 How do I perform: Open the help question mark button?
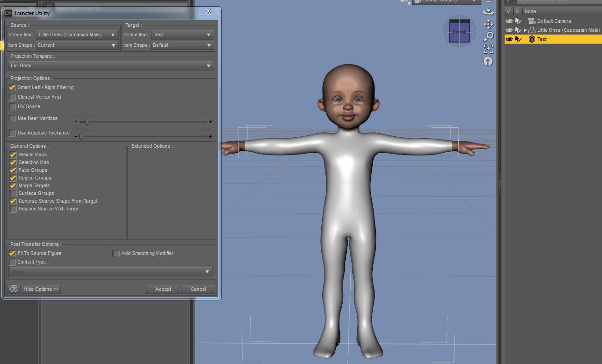coord(14,289)
